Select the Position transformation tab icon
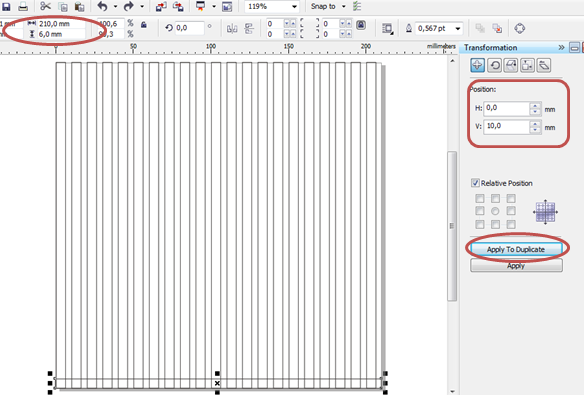 477,65
